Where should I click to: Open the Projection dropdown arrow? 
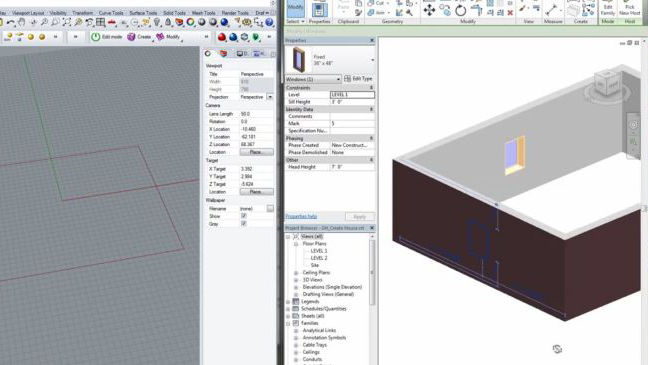click(x=270, y=97)
